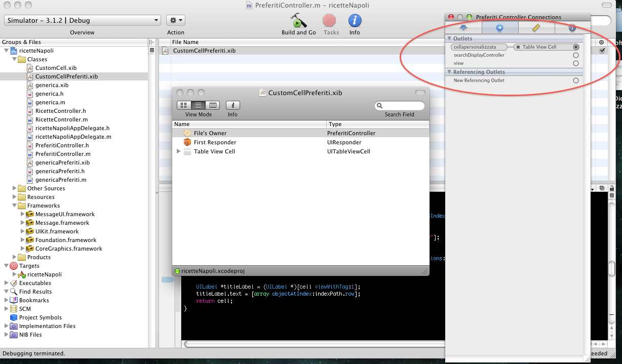Click the searchDisplayController outlet connection circle
Screen dimensions: 622x364
575,55
